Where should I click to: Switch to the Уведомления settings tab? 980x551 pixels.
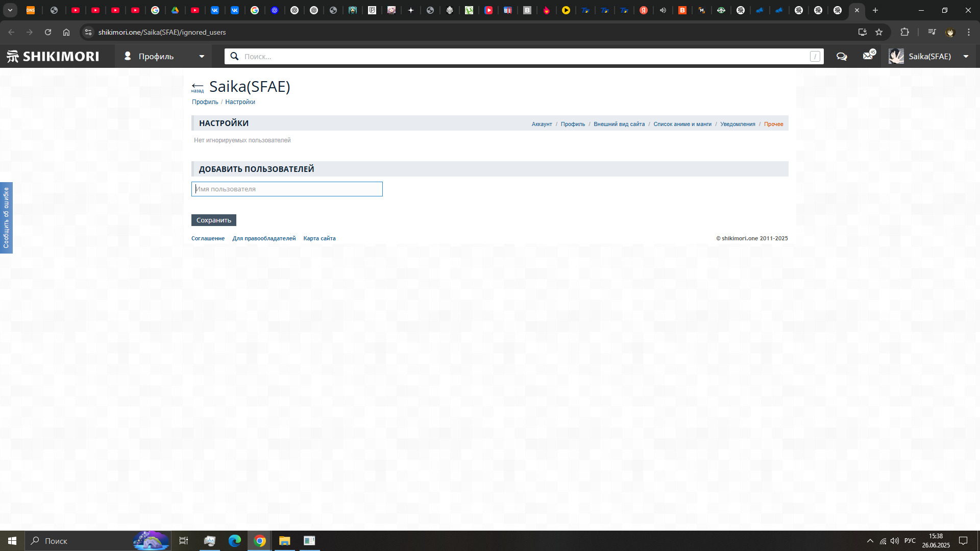[738, 124]
